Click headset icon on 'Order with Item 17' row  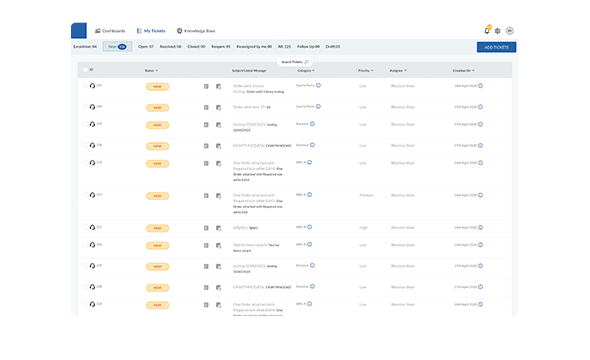coord(92,107)
